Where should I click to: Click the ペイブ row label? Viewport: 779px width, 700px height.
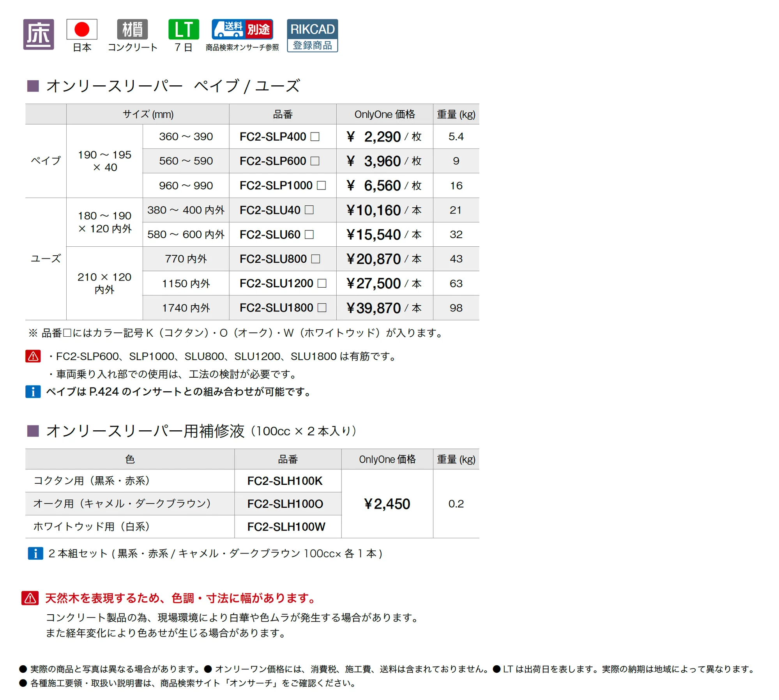coord(46,161)
